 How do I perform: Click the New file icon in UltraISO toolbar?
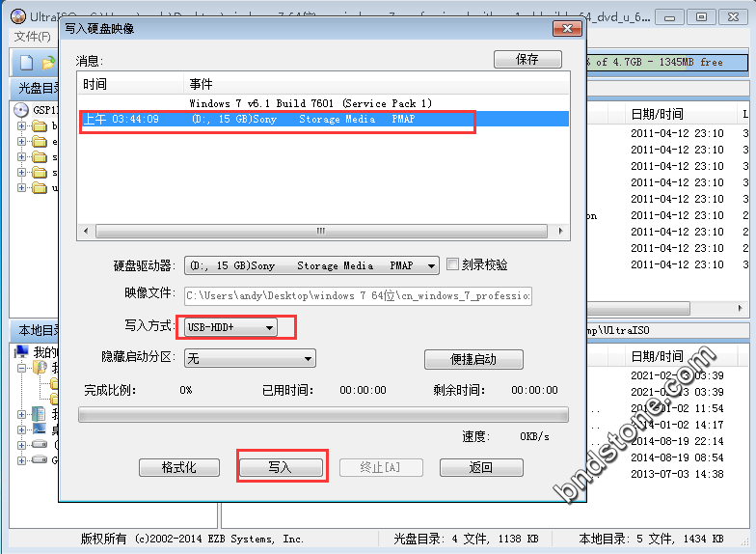[x=27, y=62]
